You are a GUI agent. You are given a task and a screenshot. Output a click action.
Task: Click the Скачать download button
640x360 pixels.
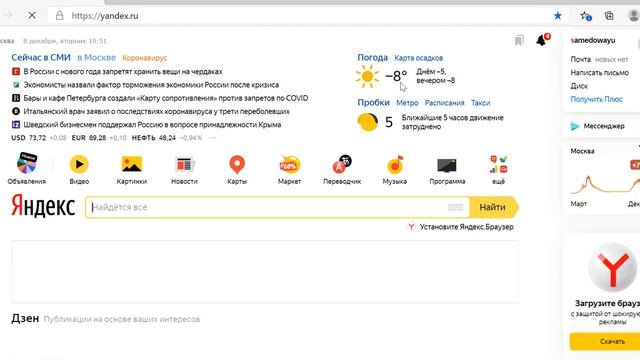tap(612, 341)
